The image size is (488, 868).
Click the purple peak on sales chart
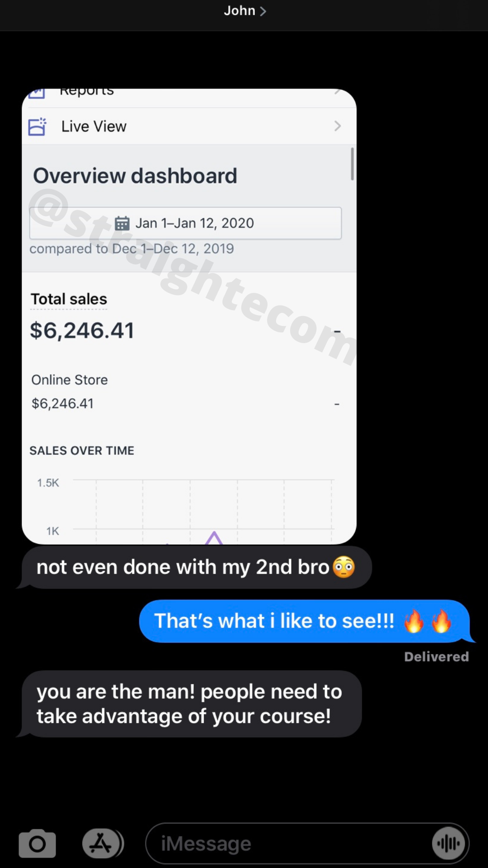coord(214,538)
